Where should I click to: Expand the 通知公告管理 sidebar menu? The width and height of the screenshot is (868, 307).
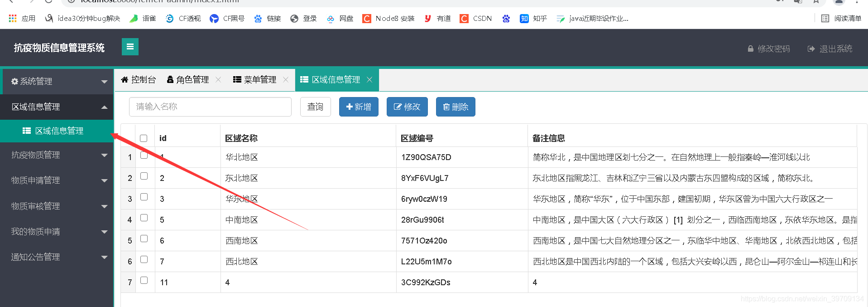point(57,257)
